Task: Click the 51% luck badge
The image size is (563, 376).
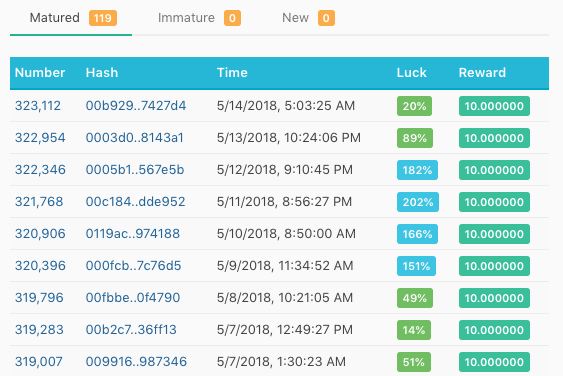Action: [x=414, y=362]
